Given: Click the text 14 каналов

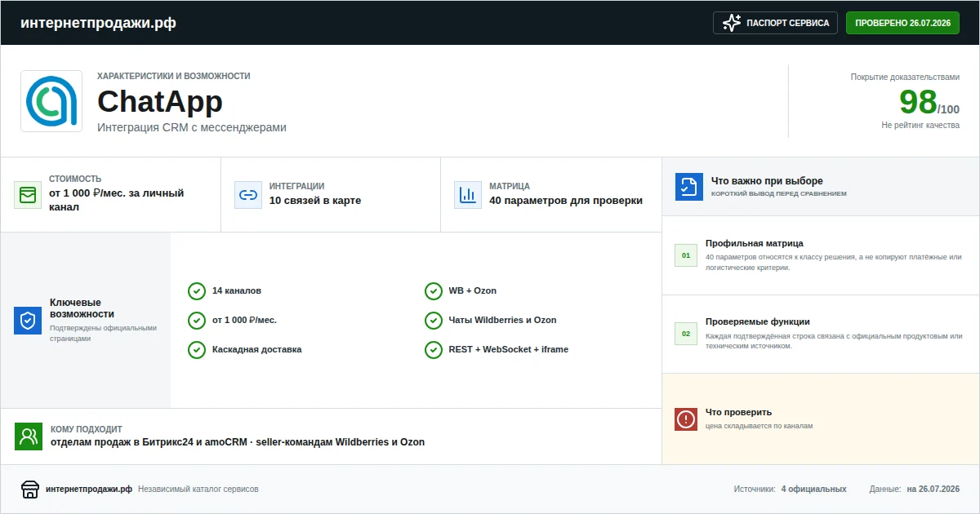Looking at the screenshot, I should (237, 291).
